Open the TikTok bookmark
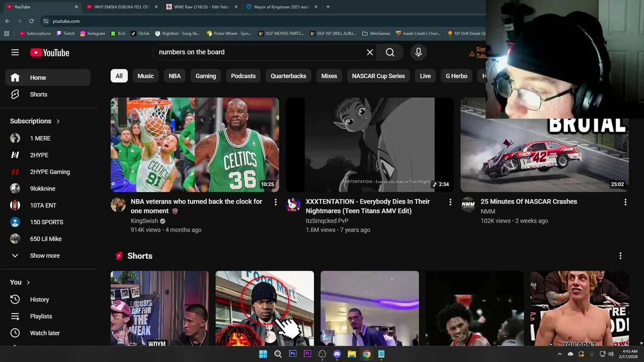This screenshot has width=644, height=362. (x=140, y=34)
